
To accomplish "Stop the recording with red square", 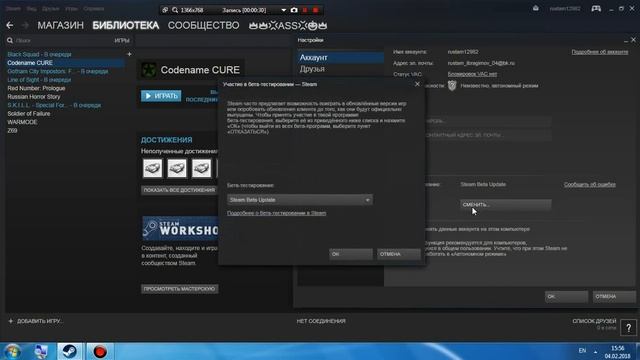I will tap(316, 10).
